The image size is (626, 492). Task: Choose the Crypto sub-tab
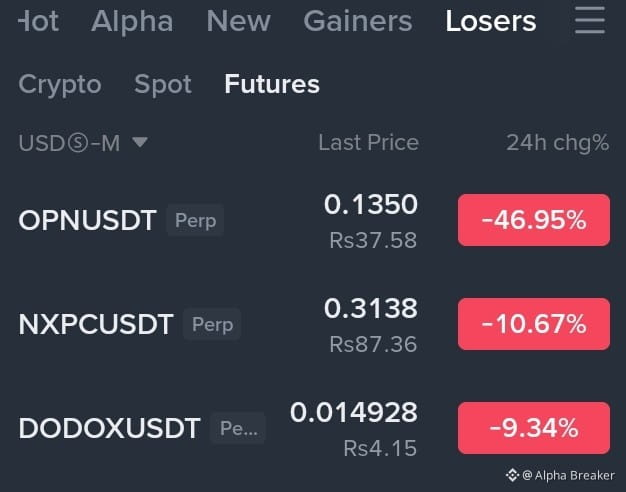(60, 85)
